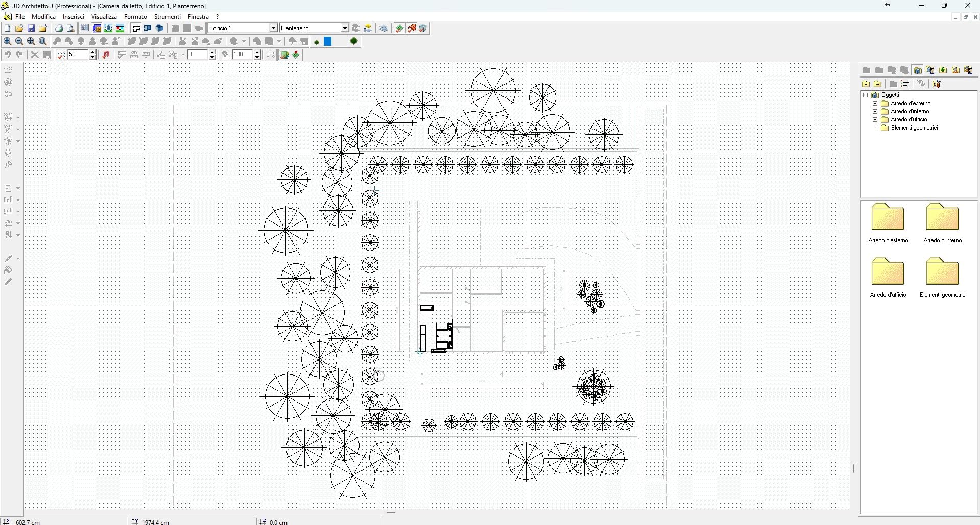
Task: Select Elementi geometrici in the tree
Action: pos(914,128)
